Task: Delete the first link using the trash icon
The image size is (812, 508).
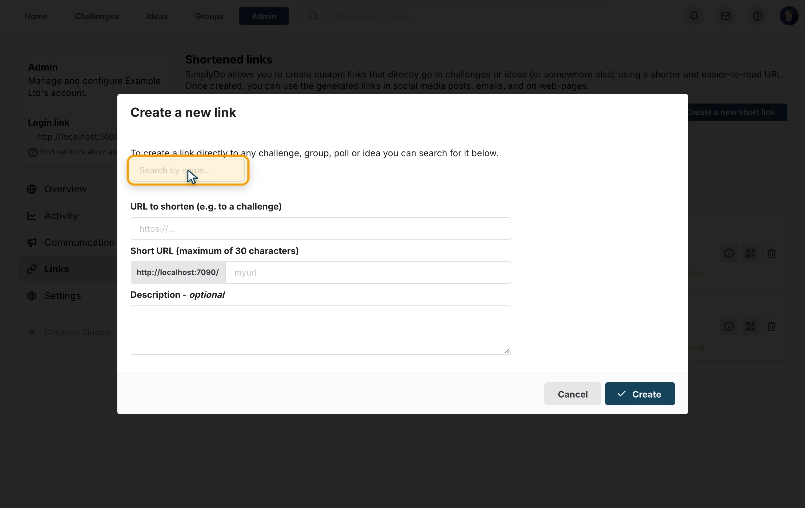Action: coord(771,253)
